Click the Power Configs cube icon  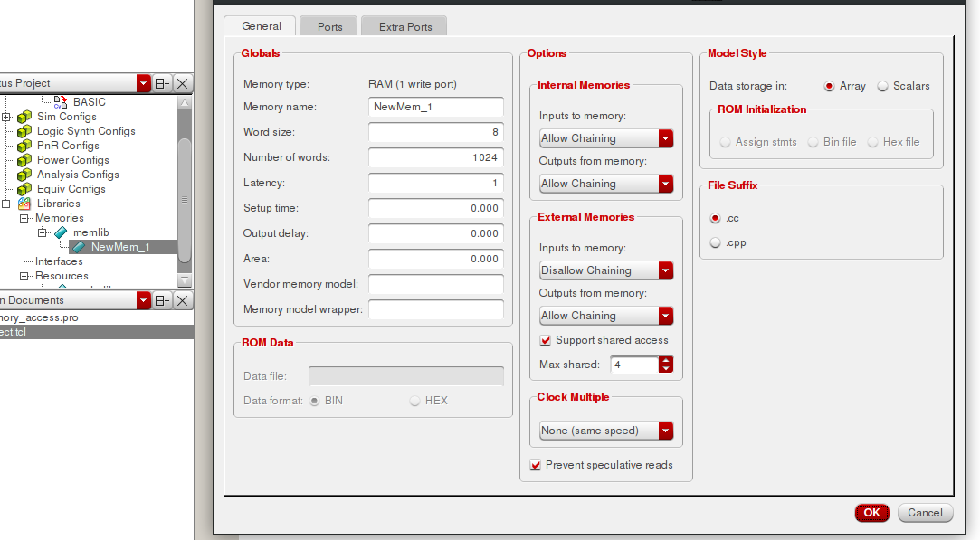point(24,160)
